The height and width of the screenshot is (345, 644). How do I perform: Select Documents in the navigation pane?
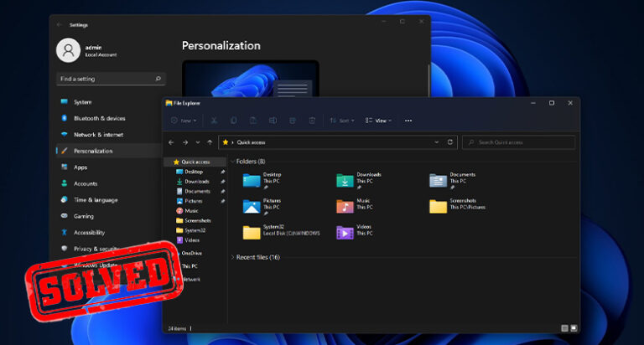tap(195, 192)
